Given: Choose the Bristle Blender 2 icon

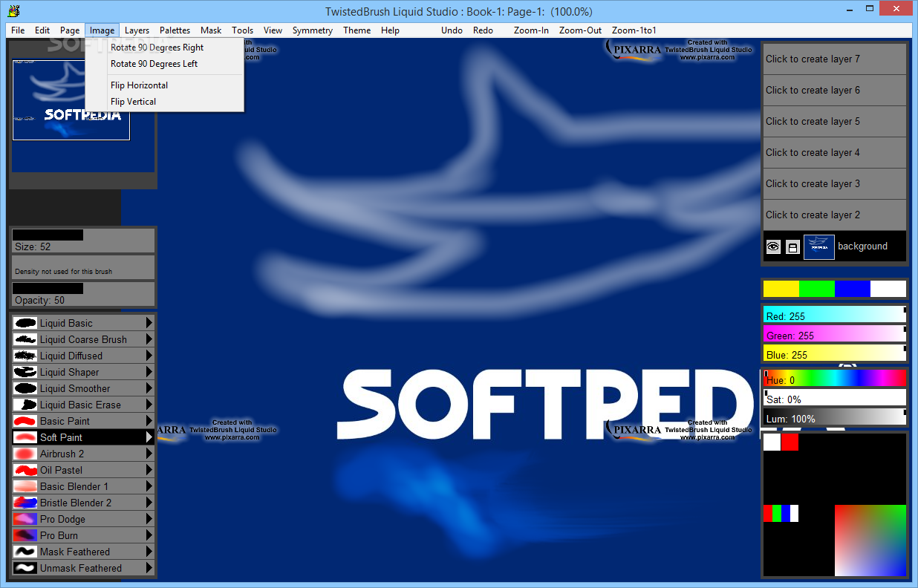Looking at the screenshot, I should (25, 503).
